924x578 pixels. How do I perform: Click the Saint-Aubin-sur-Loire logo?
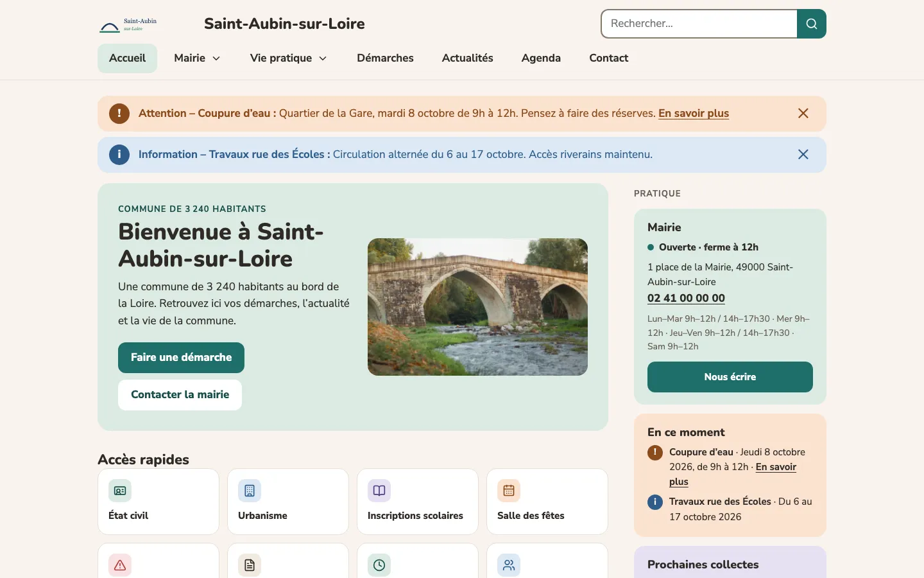128,24
